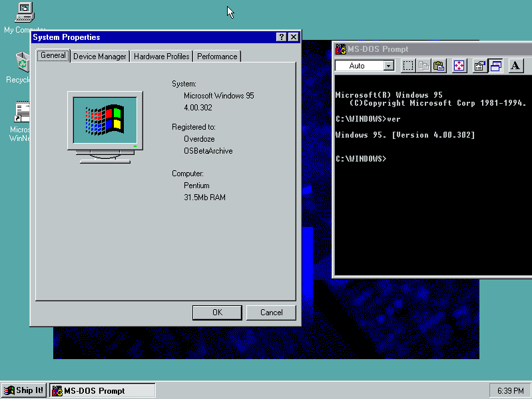Open the MS-DOS Prompt window system menu icon

341,49
